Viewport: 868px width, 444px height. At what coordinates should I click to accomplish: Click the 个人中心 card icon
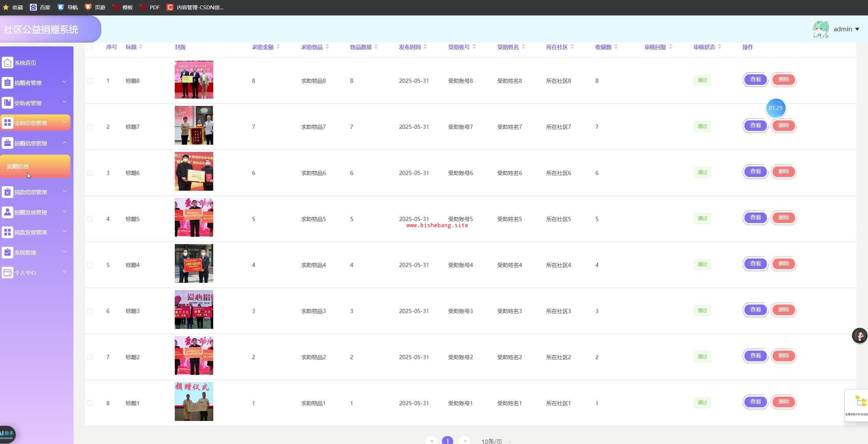[x=8, y=273]
